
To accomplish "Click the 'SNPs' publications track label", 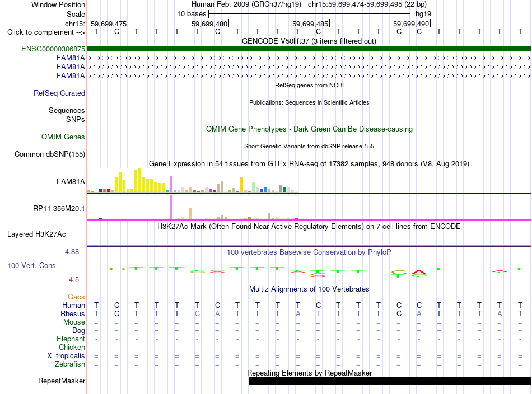I will [76, 120].
